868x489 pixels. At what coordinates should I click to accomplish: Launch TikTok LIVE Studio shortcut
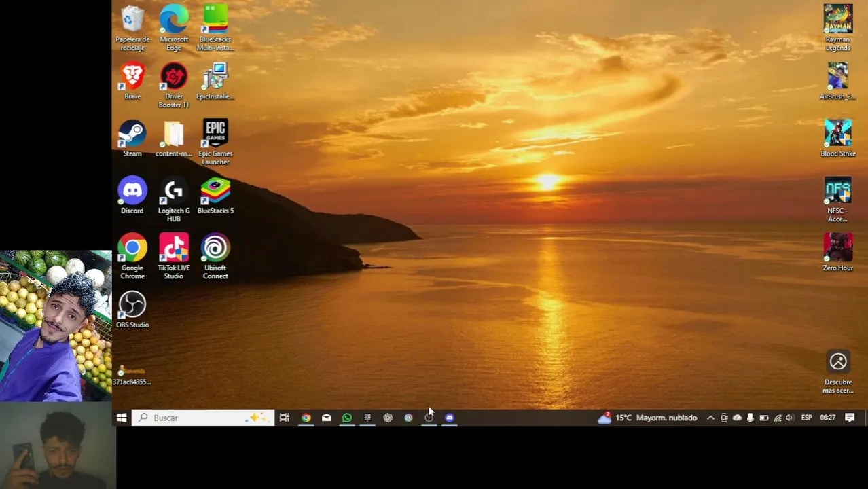click(x=174, y=257)
